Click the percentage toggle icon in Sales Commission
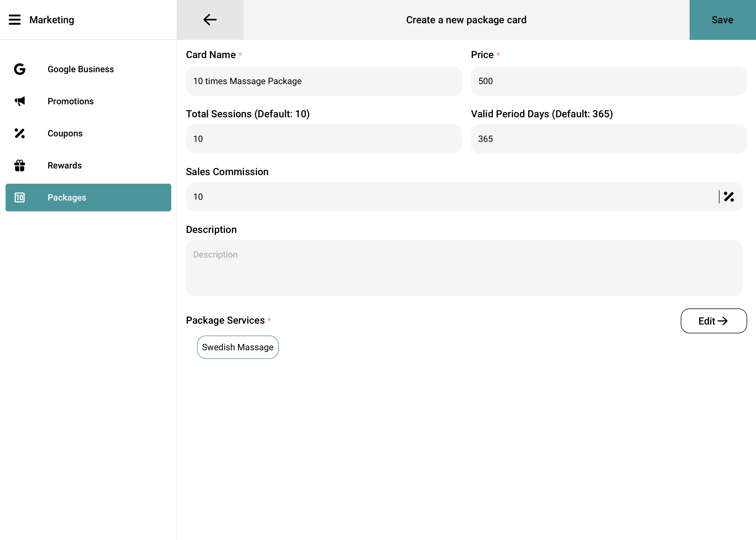This screenshot has width=756, height=540. (x=729, y=197)
